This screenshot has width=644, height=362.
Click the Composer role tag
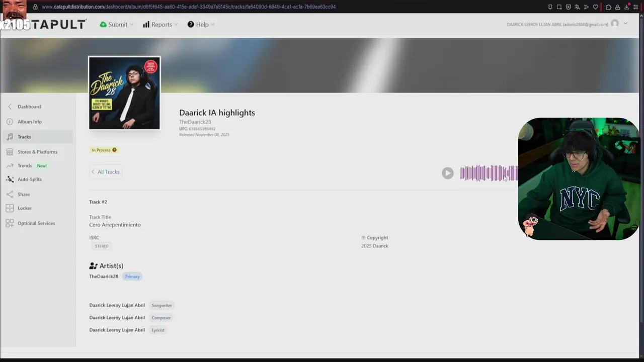click(161, 318)
